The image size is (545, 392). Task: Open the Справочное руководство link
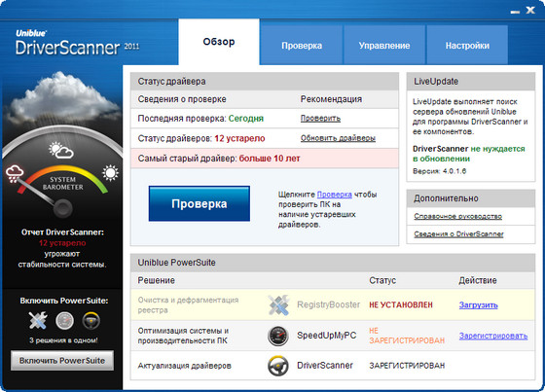(x=457, y=217)
